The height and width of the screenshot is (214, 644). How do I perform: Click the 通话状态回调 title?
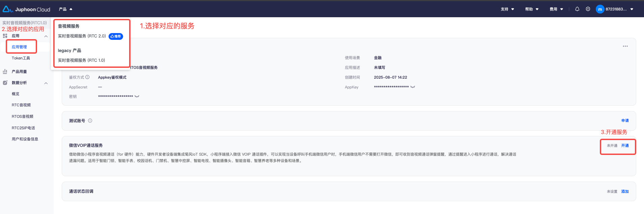81,191
